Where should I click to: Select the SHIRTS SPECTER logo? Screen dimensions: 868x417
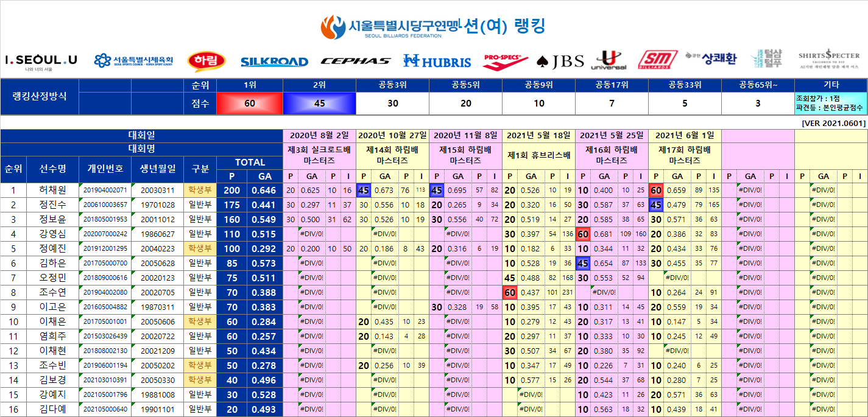(828, 58)
